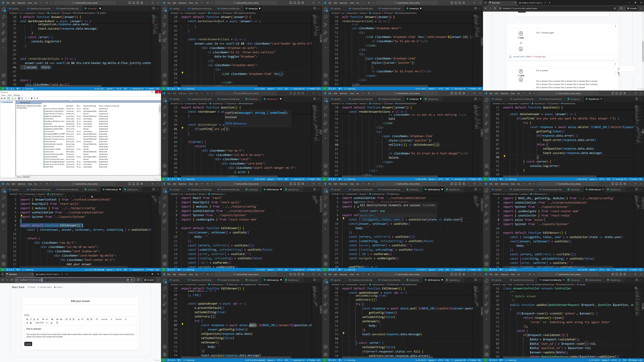Viewport: 644px width, 362px height.
Task: Open Affichage menu in Services window
Action: coord(17,95)
